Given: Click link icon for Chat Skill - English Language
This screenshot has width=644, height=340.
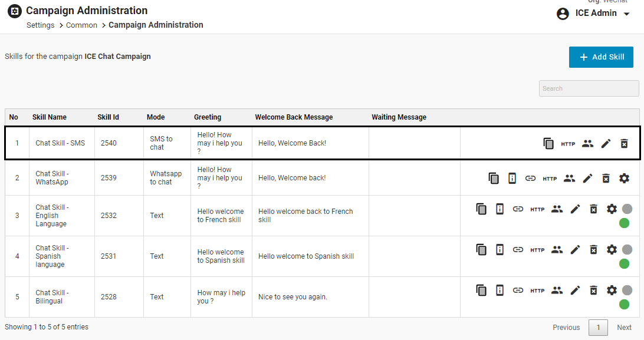Looking at the screenshot, I should 518,209.
